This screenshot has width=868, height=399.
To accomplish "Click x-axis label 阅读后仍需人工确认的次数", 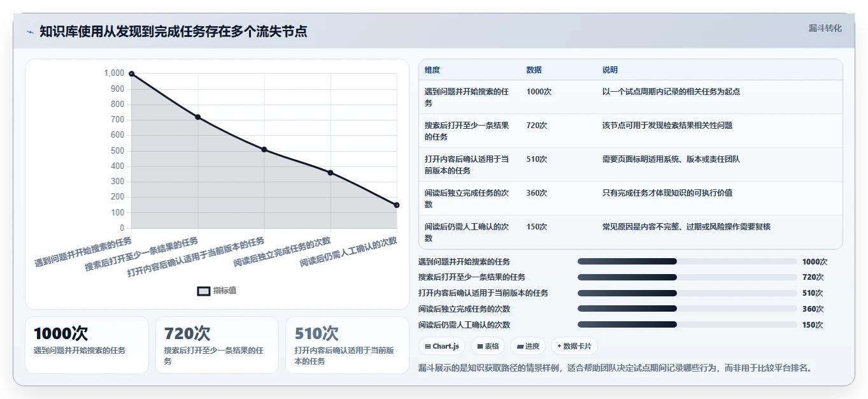I will [348, 252].
